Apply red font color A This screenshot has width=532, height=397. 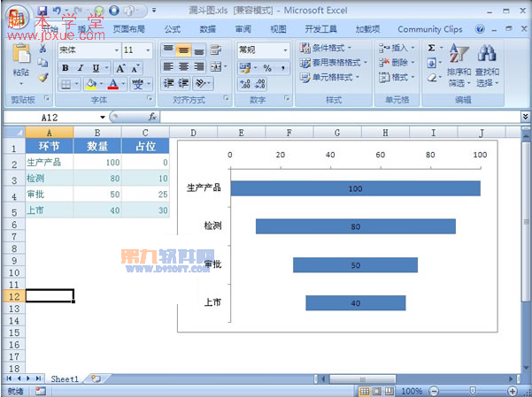pos(113,84)
